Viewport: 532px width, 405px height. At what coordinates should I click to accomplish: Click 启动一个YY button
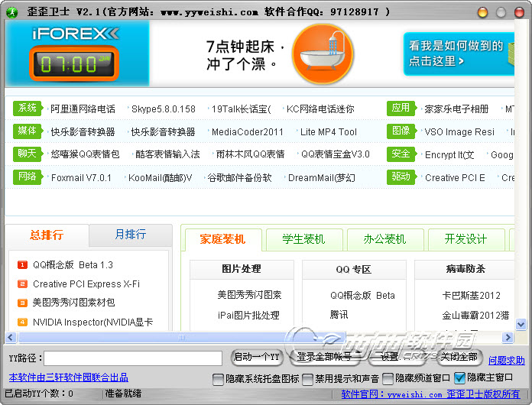[x=257, y=357]
